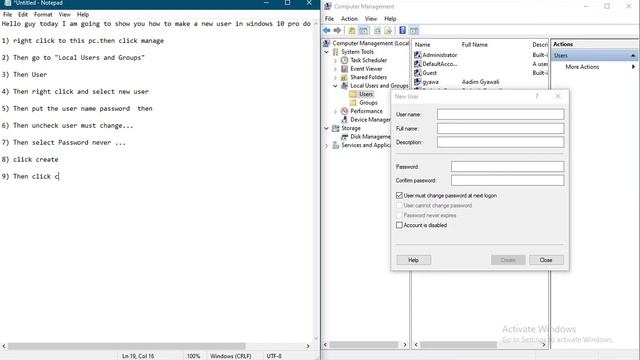
Task: Uncheck User must change password at next logon
Action: tap(399, 196)
